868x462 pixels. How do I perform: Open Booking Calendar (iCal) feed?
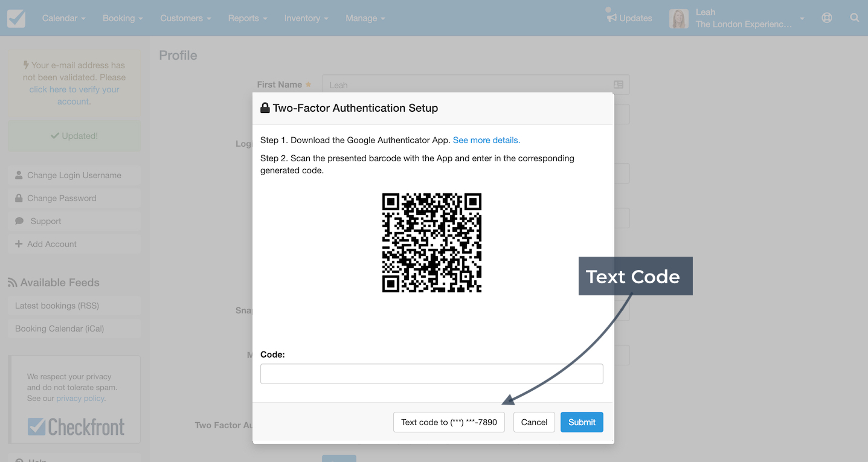74,329
